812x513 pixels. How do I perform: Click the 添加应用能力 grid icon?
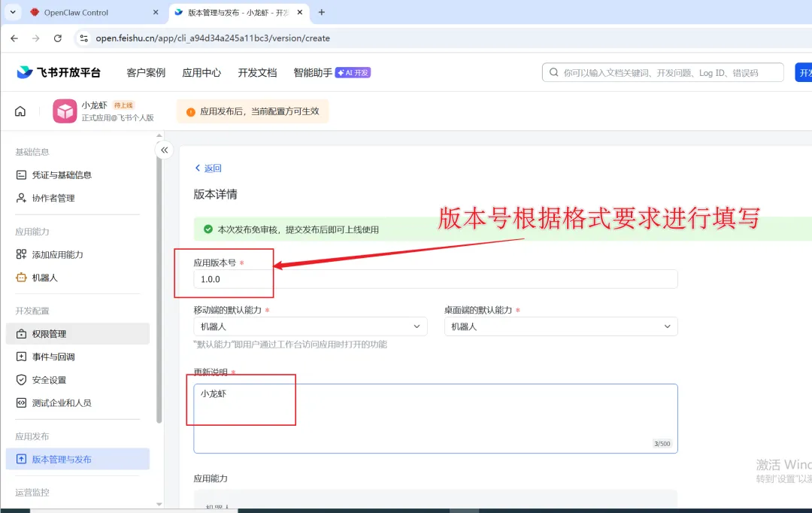tap(21, 254)
